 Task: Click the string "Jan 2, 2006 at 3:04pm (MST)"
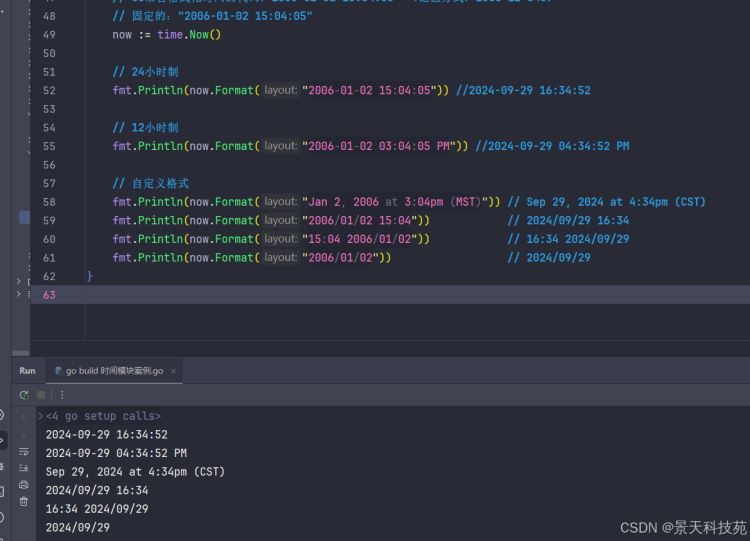click(x=395, y=202)
